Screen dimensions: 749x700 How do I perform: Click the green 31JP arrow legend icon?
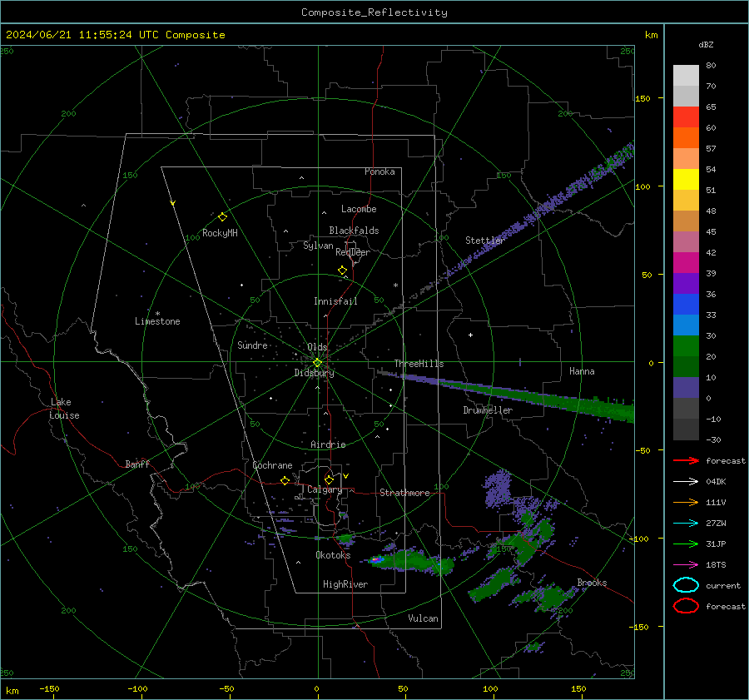point(686,544)
